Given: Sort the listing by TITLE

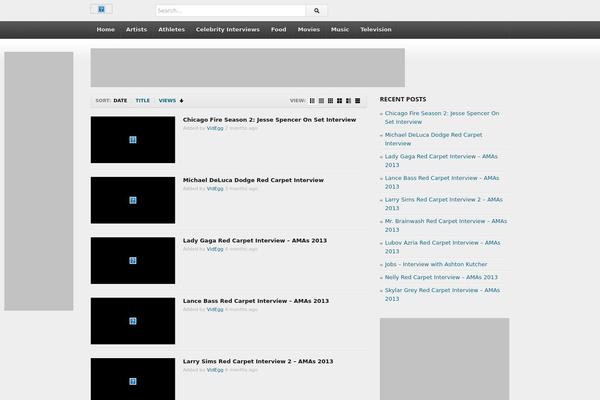Looking at the screenshot, I should [143, 101].
